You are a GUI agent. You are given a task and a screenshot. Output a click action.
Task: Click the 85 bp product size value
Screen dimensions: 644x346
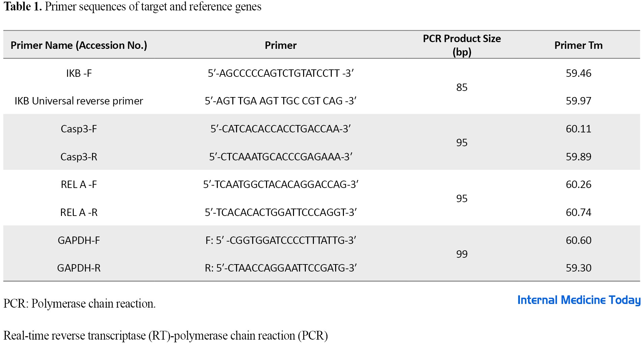click(462, 87)
